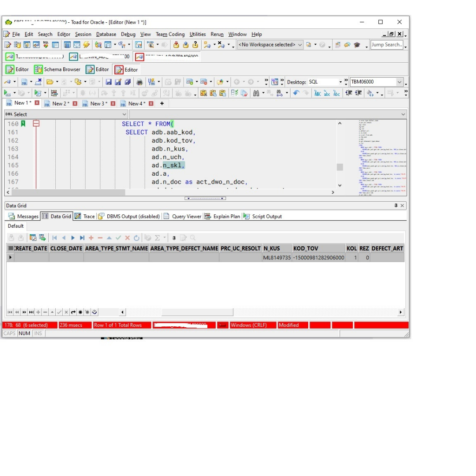
Task: Close the New 3 tab
Action: (x=113, y=104)
